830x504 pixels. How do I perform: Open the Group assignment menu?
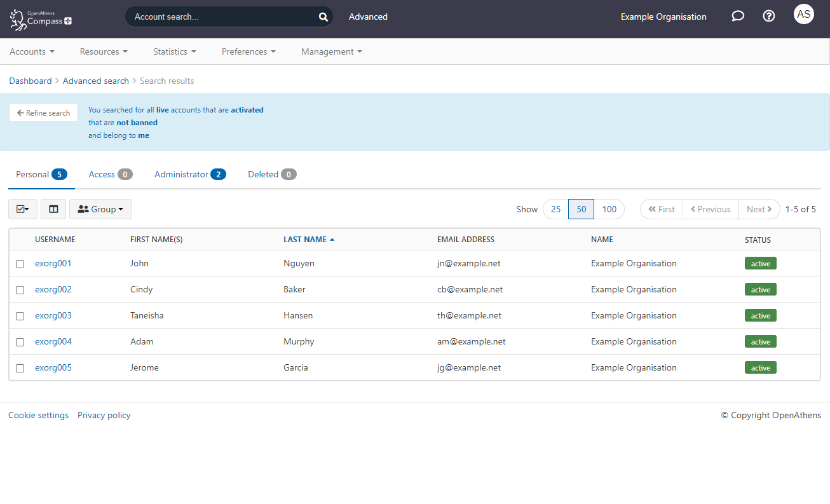pos(100,208)
